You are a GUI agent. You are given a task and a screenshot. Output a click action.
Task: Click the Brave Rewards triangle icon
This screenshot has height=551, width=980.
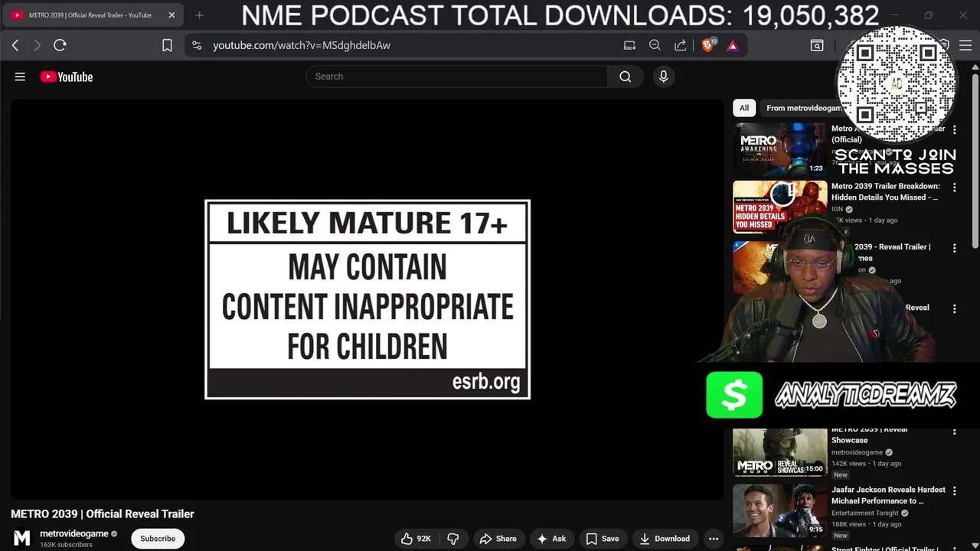733,45
